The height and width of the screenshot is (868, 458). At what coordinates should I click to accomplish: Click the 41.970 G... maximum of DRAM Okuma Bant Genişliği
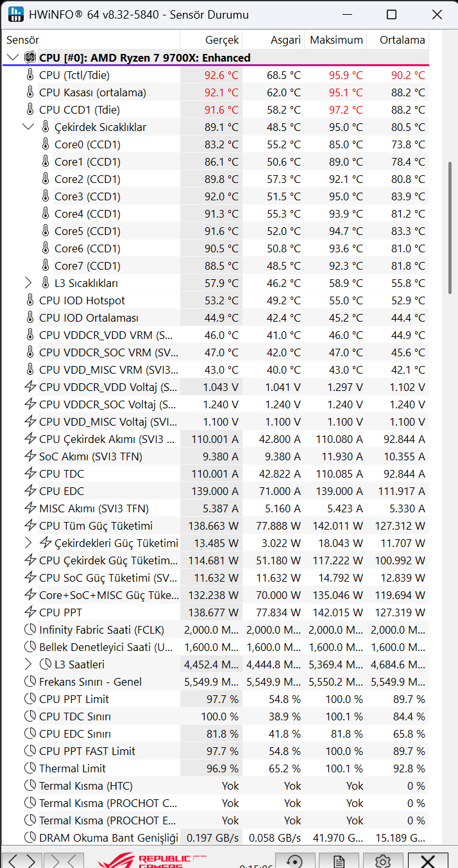point(337,838)
